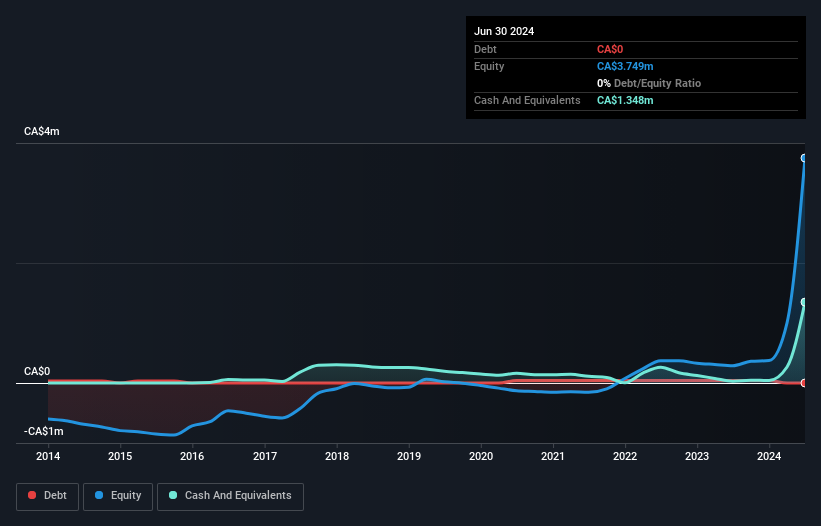Click the teal Cash And Equivalents legend dot
821x526 pixels.
pyautogui.click(x=173, y=495)
